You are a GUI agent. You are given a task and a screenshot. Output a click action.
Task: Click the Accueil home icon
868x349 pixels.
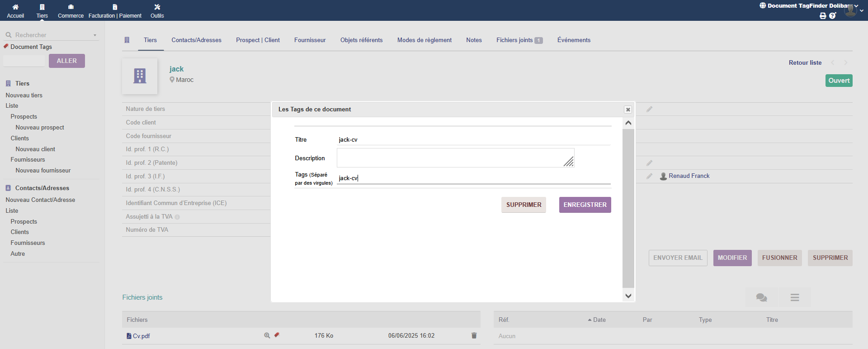[15, 7]
